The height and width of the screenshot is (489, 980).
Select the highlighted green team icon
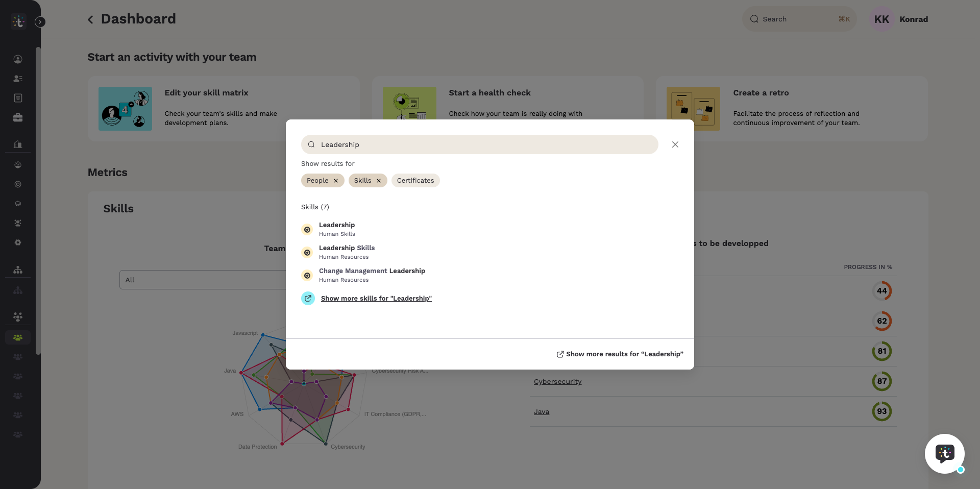18,337
